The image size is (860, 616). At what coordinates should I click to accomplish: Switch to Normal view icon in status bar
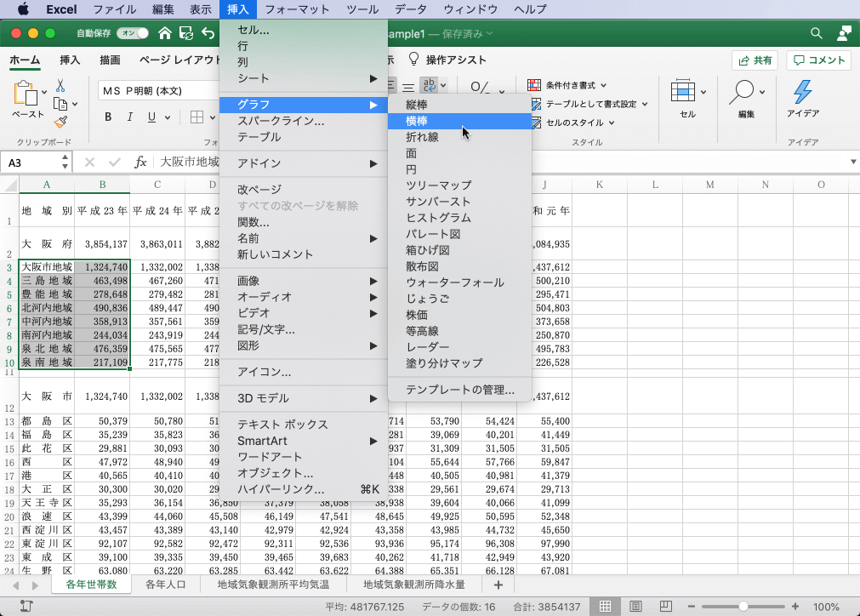coord(605,606)
